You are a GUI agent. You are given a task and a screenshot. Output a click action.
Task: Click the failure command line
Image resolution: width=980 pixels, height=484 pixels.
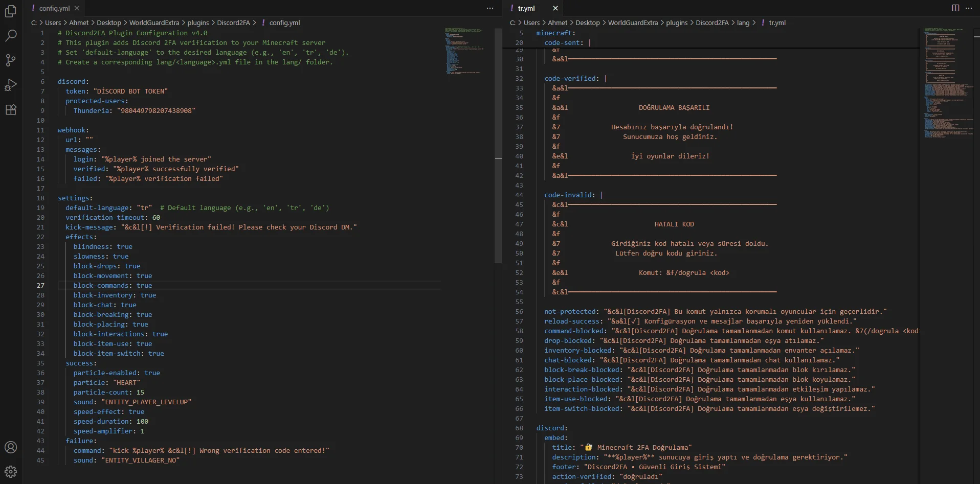(x=201, y=450)
